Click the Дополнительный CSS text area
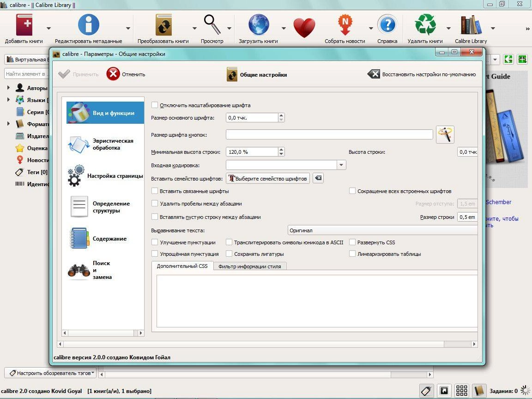This screenshot has height=399, width=532. (x=317, y=301)
